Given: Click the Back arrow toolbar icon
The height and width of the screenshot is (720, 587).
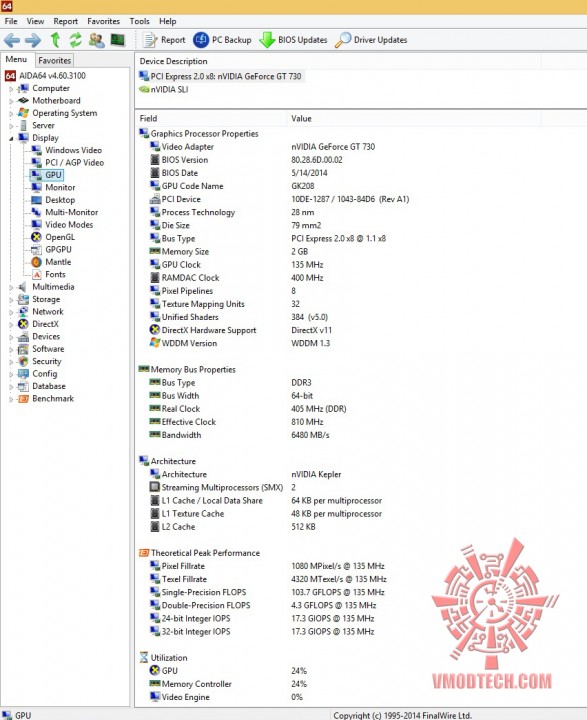Looking at the screenshot, I should (11, 40).
